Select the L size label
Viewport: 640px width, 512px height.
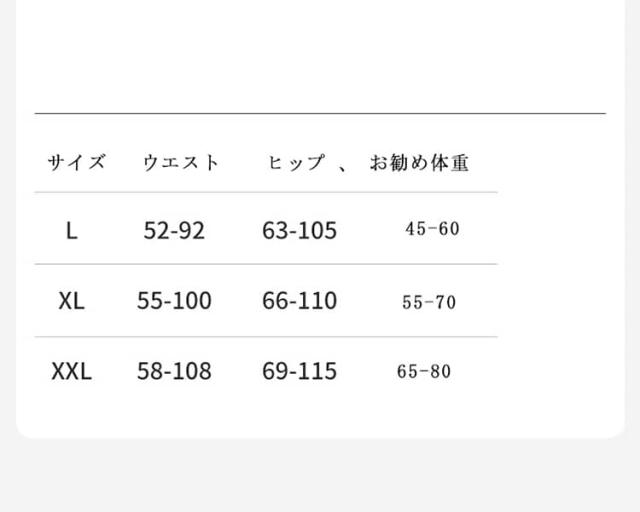[x=71, y=231]
